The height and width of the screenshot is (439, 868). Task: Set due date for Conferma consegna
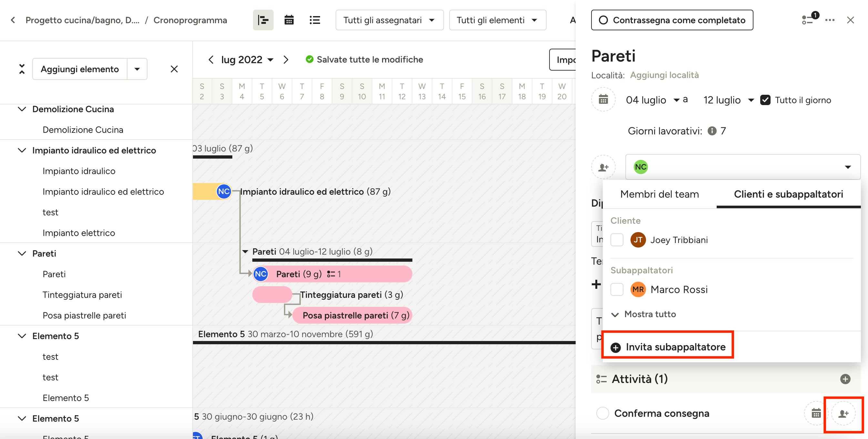click(816, 413)
